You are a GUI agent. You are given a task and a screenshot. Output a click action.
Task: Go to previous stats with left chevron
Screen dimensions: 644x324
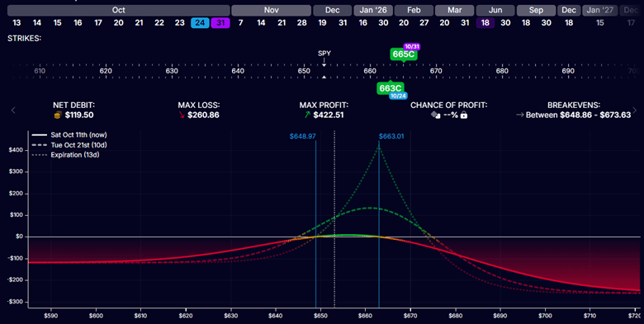[x=13, y=110]
